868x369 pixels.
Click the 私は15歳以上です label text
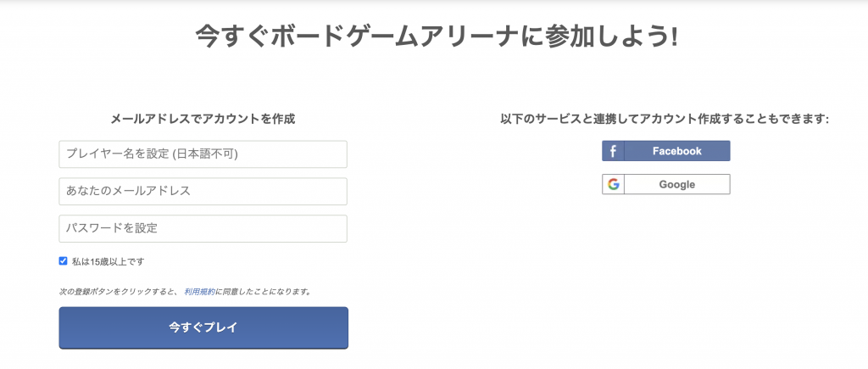(x=108, y=262)
